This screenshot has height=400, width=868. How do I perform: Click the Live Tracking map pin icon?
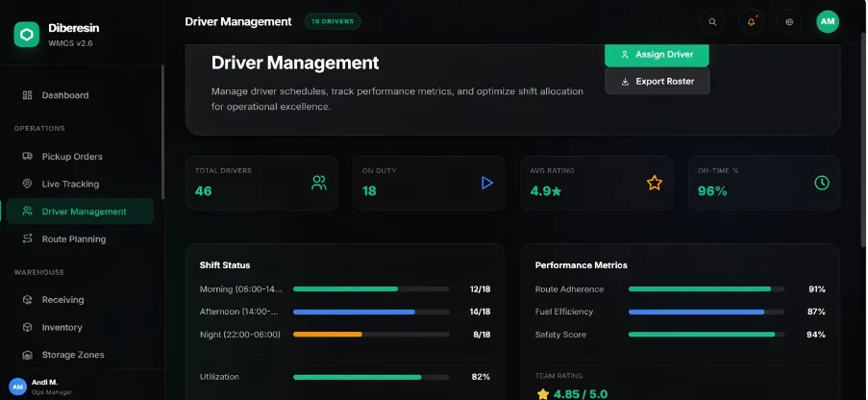click(27, 184)
